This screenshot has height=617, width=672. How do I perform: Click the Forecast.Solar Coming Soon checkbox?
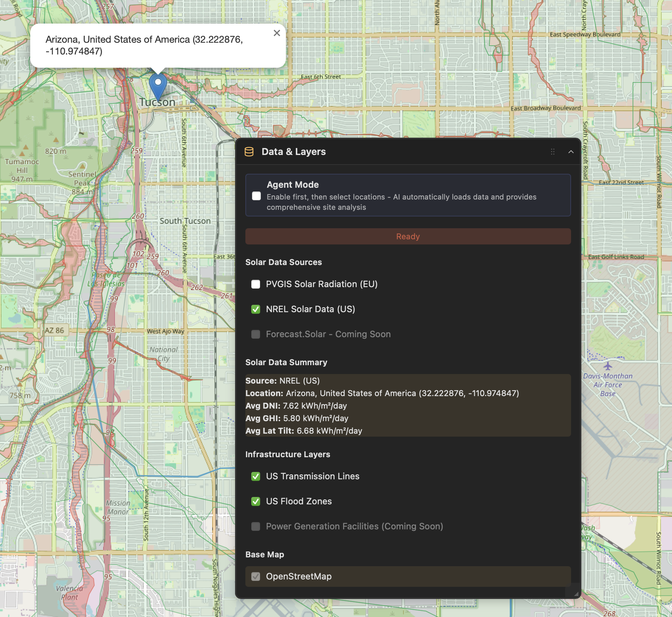pyautogui.click(x=256, y=334)
